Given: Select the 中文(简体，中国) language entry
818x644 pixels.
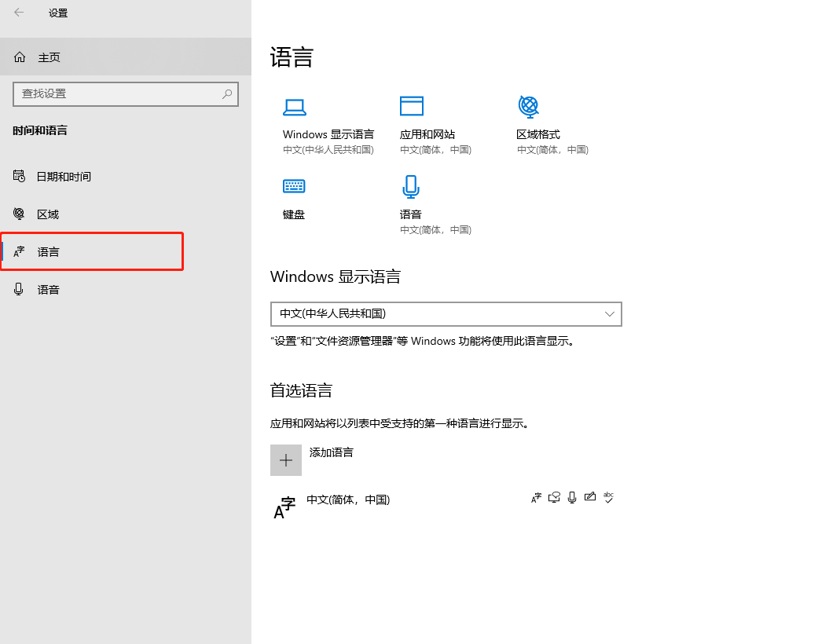Looking at the screenshot, I should point(348,499).
